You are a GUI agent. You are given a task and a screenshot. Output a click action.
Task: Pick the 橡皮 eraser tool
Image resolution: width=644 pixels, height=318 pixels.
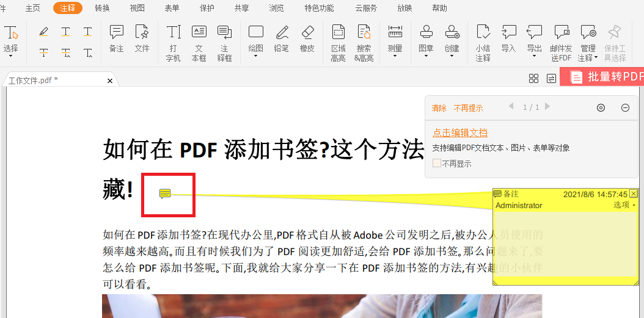[x=307, y=38]
